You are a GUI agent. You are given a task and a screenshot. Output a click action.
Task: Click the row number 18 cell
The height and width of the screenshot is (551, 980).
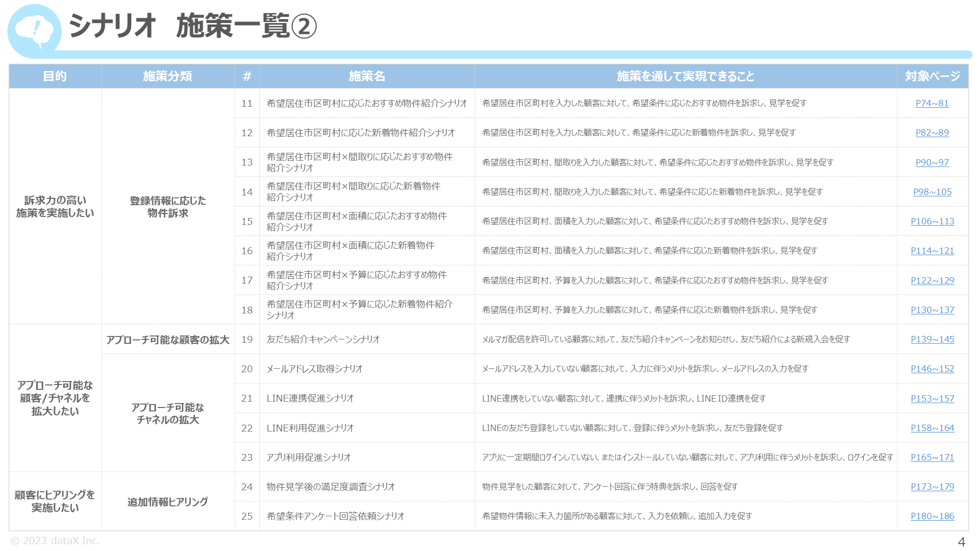click(247, 310)
